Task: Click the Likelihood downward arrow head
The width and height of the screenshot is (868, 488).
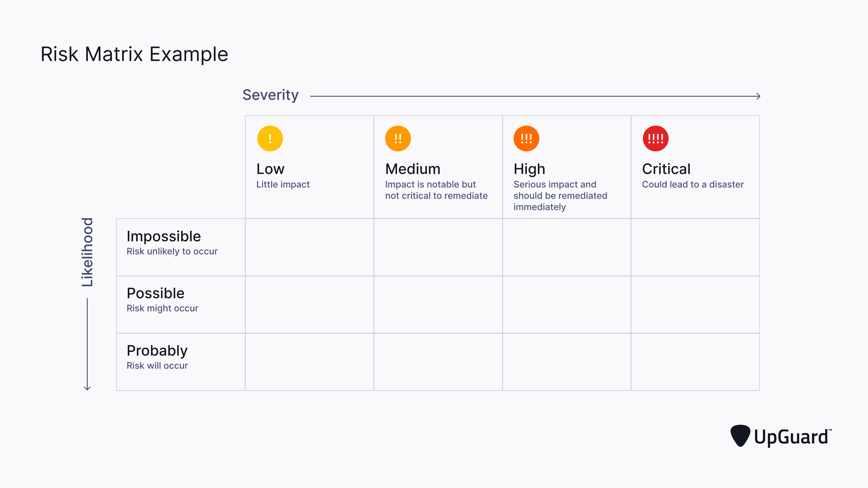Action: point(87,388)
